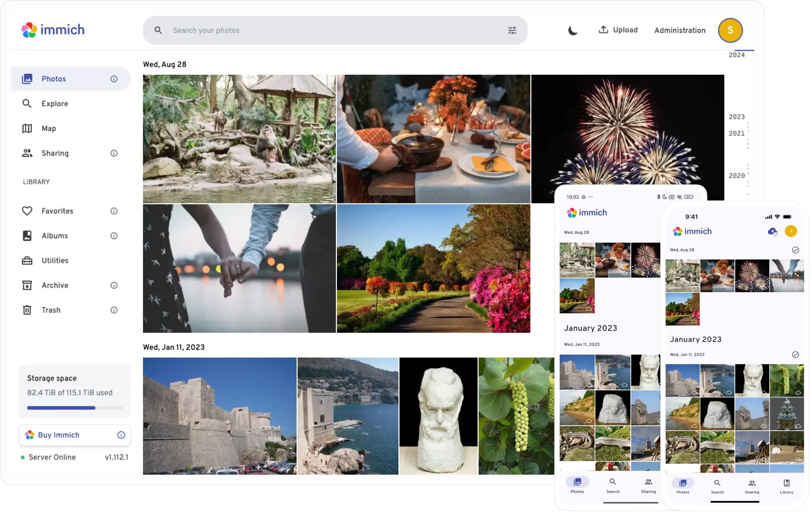Open the Sharing section

click(x=55, y=153)
